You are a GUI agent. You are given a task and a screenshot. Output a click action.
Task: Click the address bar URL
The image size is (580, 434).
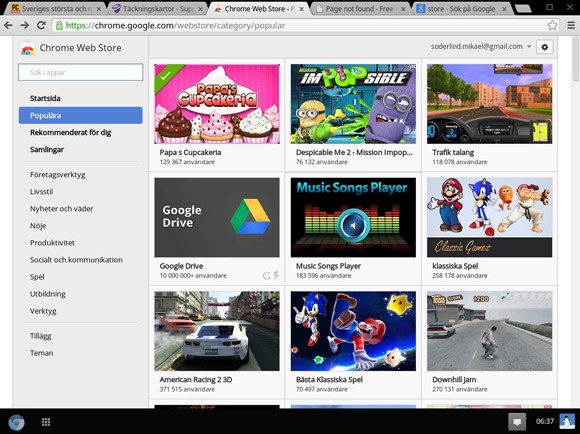[x=175, y=25]
